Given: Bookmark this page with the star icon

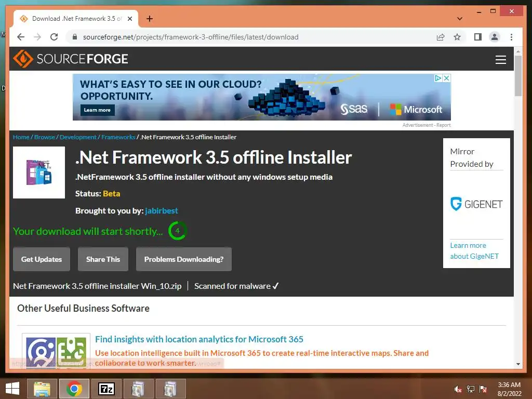Looking at the screenshot, I should coord(457,37).
